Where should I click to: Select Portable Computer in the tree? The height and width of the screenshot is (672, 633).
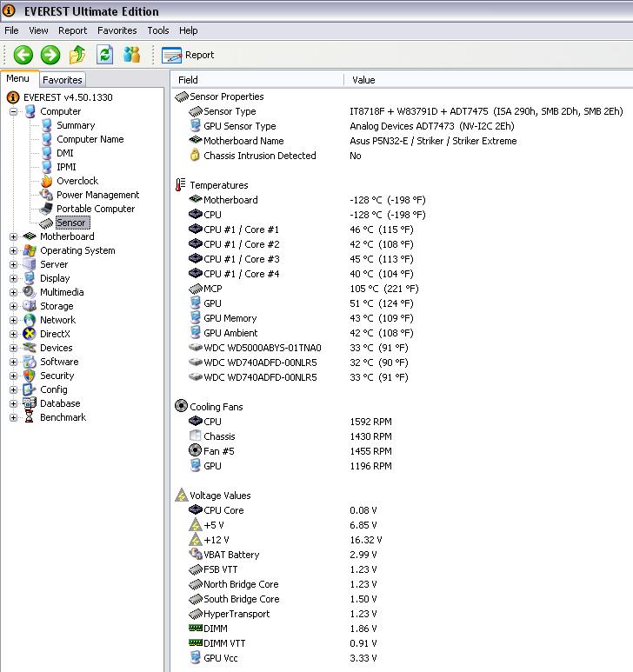click(x=96, y=209)
